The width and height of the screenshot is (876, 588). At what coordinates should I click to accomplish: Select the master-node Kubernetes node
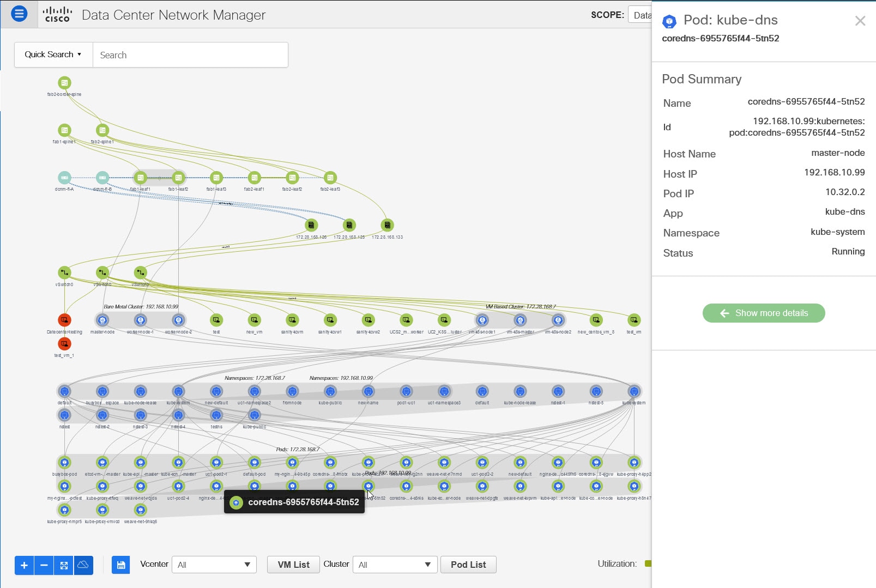[102, 320]
